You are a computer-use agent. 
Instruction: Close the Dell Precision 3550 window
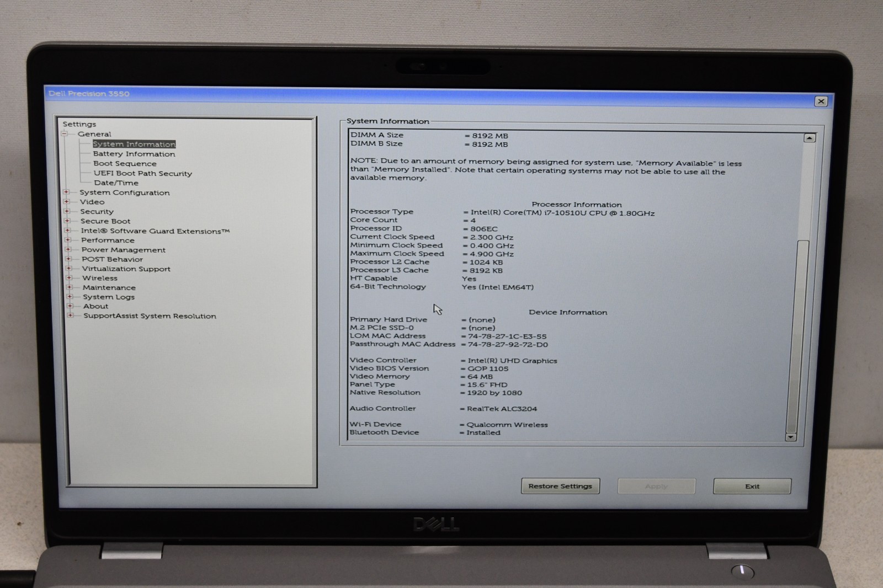[821, 101]
